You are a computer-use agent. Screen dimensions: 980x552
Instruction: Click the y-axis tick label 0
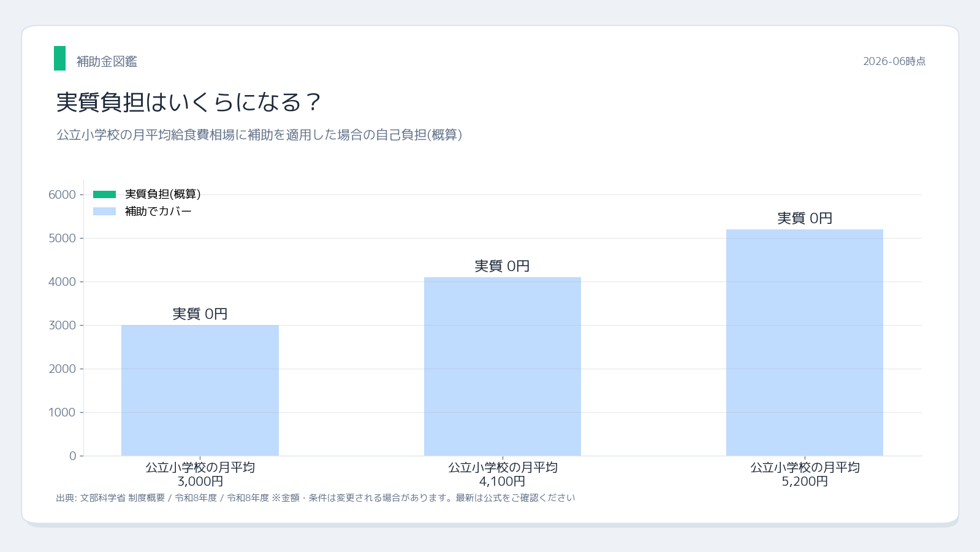(x=73, y=456)
